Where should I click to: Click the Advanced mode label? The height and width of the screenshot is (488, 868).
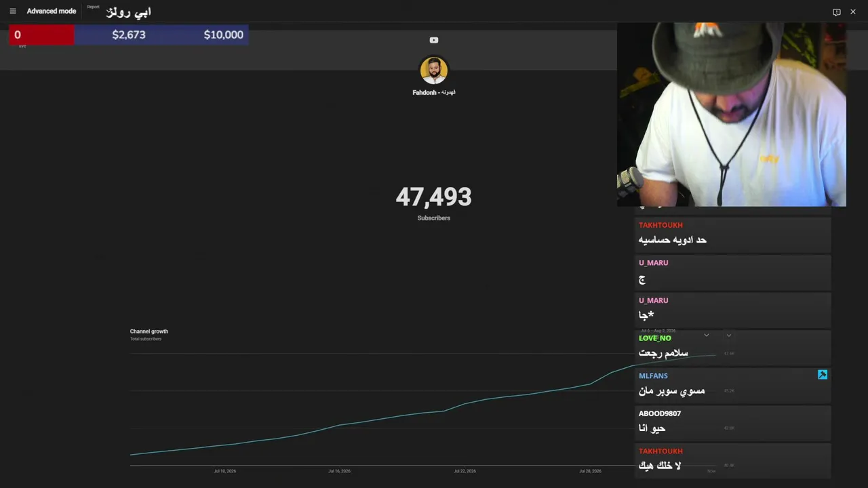[x=52, y=11]
